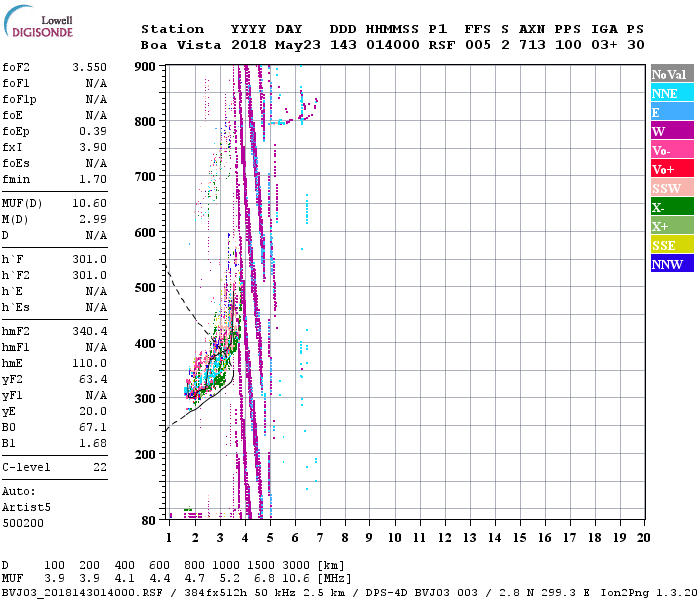Select the X+ light green legend swatch
This screenshot has height=600, width=700.
(x=672, y=226)
